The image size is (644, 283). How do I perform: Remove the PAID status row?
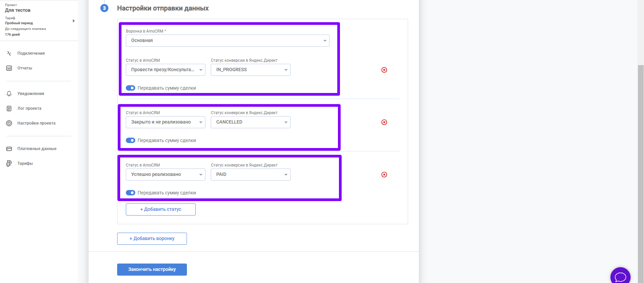[384, 175]
